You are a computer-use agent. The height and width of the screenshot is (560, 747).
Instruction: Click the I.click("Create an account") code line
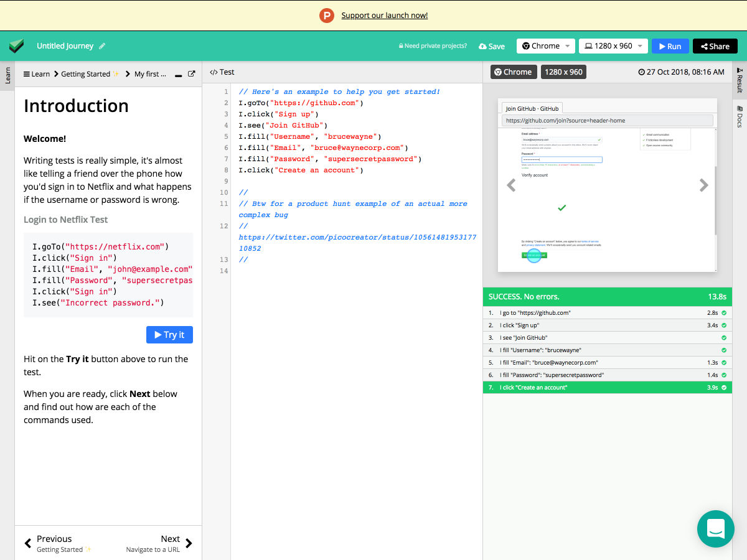click(301, 170)
